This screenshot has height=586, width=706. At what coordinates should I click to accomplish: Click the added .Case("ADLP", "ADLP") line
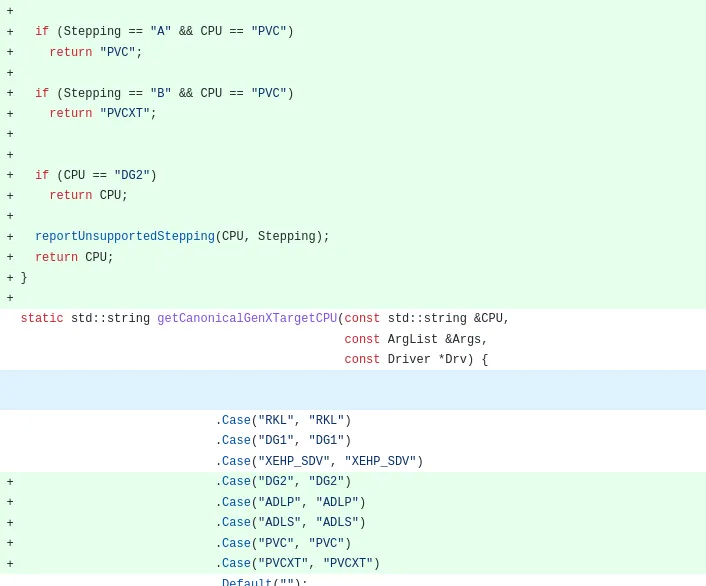(290, 503)
